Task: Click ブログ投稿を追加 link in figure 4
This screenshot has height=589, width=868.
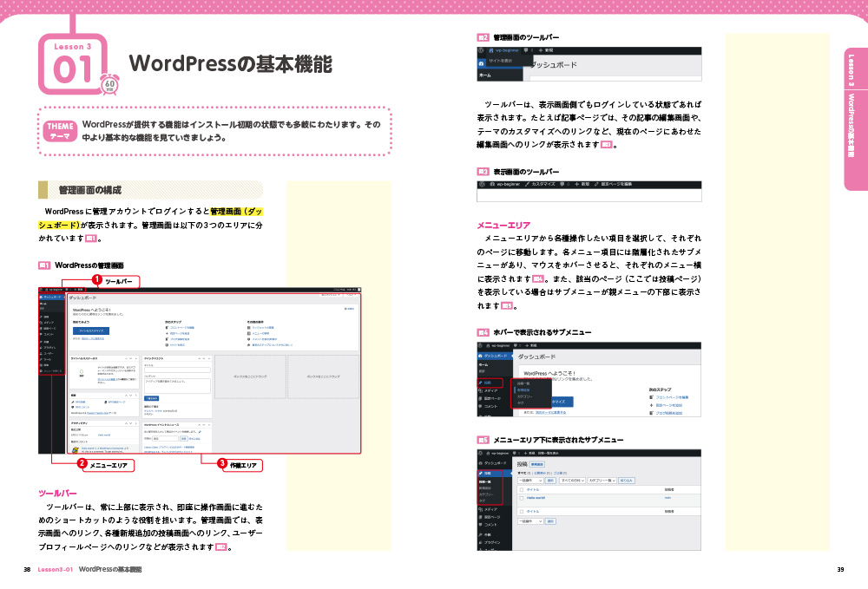Action: (x=668, y=413)
